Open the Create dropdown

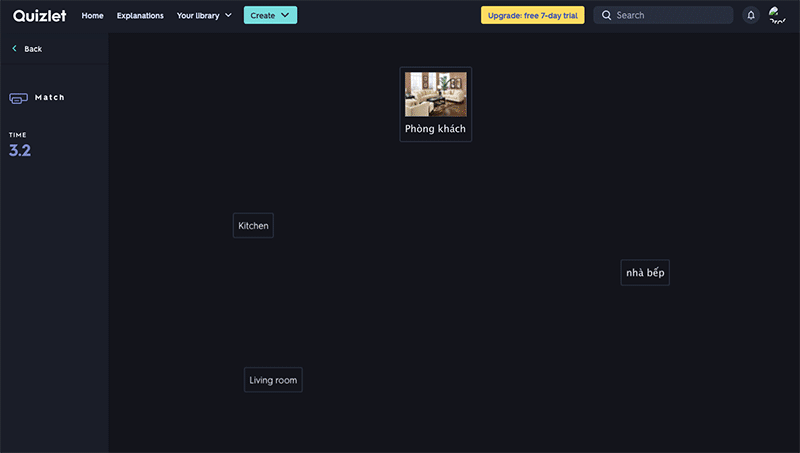point(270,15)
